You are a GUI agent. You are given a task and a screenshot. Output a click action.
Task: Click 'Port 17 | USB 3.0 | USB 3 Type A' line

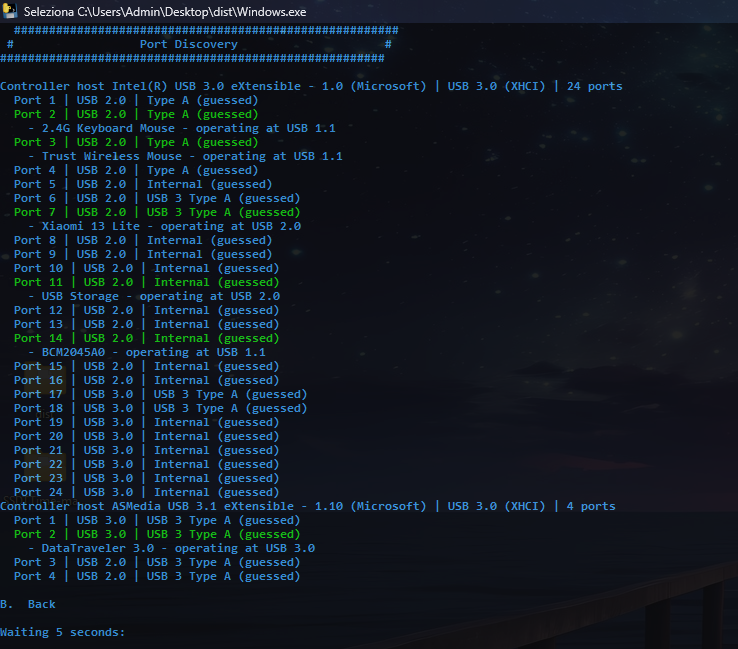pos(160,394)
